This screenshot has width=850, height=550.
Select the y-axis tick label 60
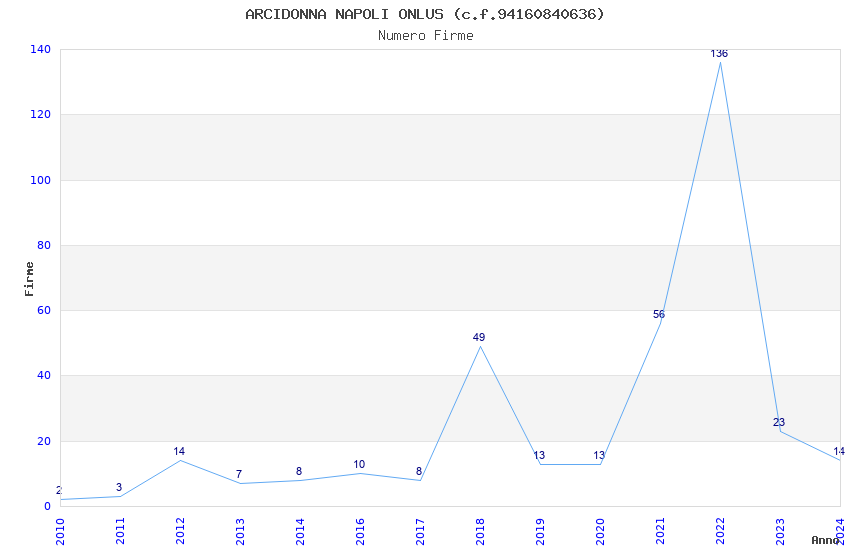point(44,310)
